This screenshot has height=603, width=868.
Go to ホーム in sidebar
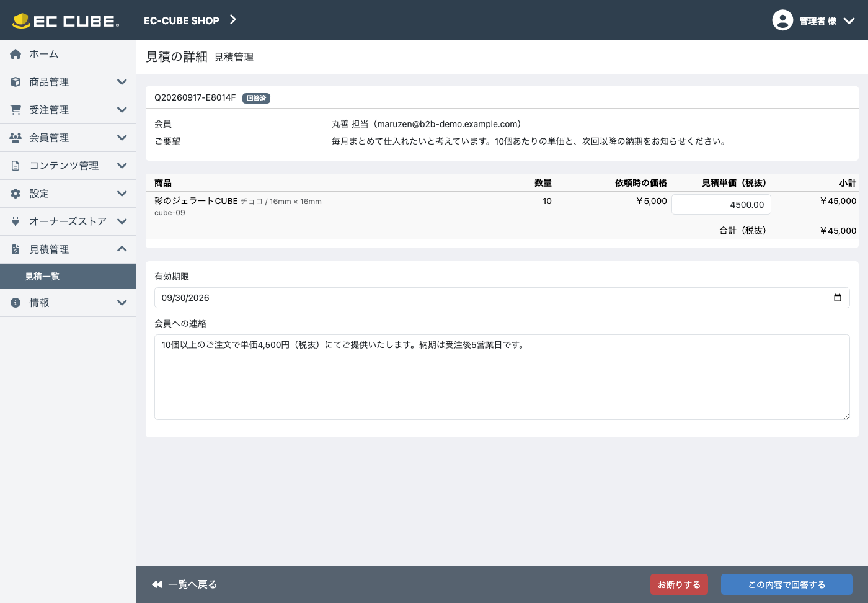(68, 54)
